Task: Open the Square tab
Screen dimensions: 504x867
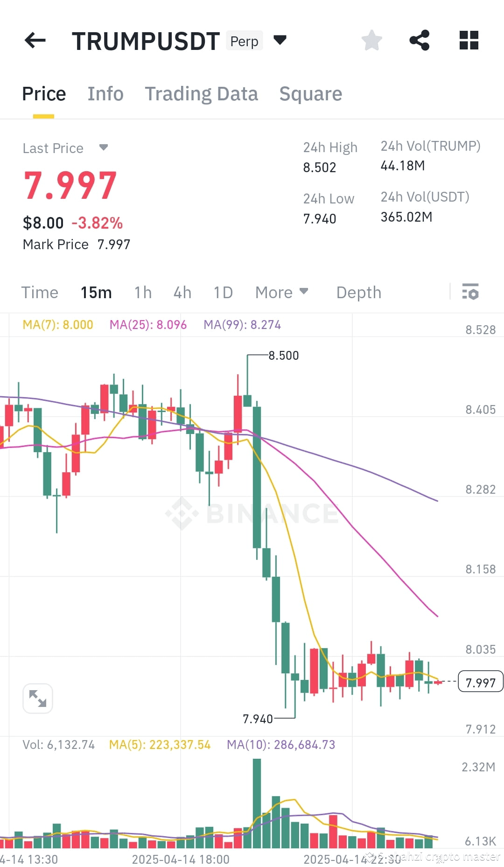Action: (310, 94)
